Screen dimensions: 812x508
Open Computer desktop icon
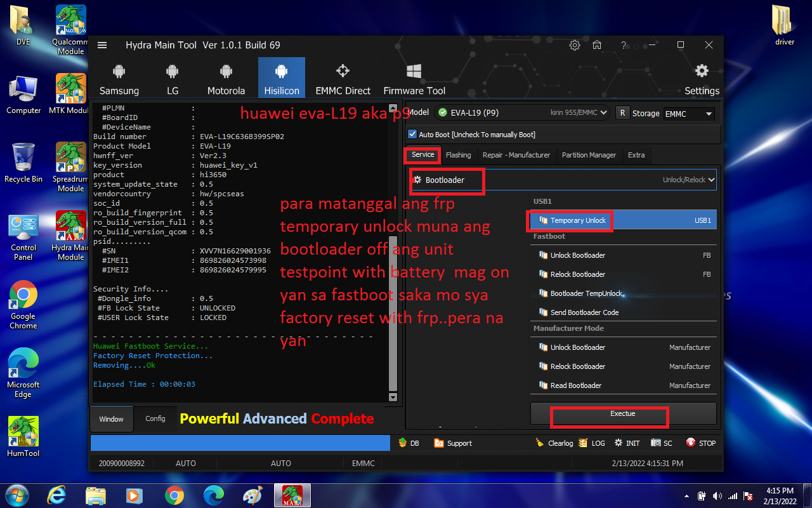click(23, 95)
